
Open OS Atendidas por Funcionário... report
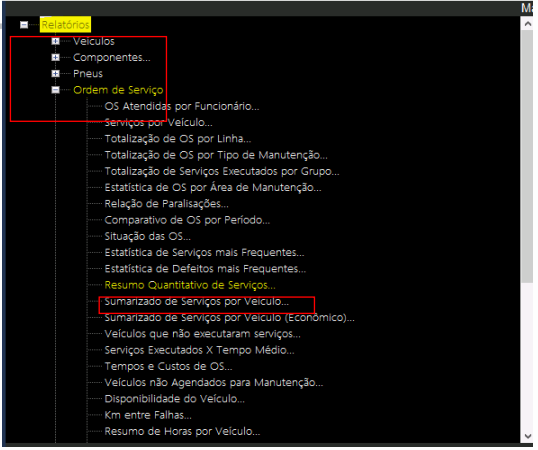point(182,106)
